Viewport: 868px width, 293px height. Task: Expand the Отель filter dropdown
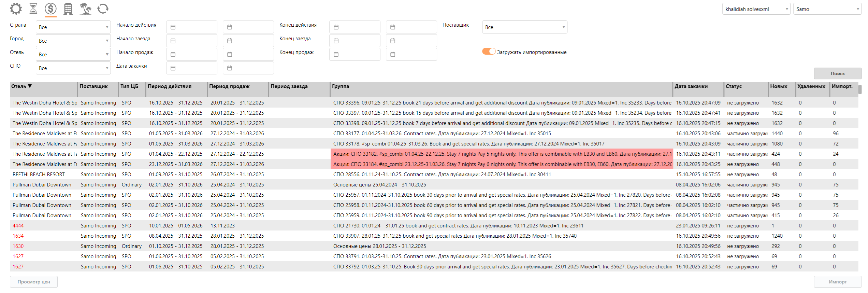tap(73, 54)
